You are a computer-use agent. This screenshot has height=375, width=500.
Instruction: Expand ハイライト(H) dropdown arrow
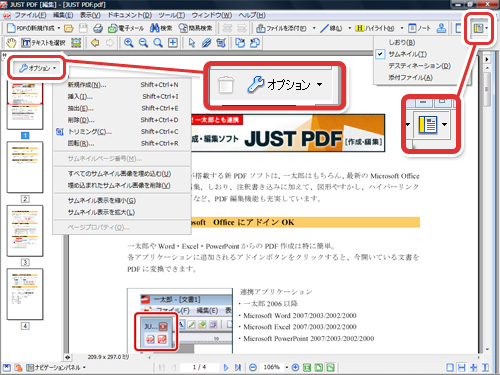[x=402, y=28]
